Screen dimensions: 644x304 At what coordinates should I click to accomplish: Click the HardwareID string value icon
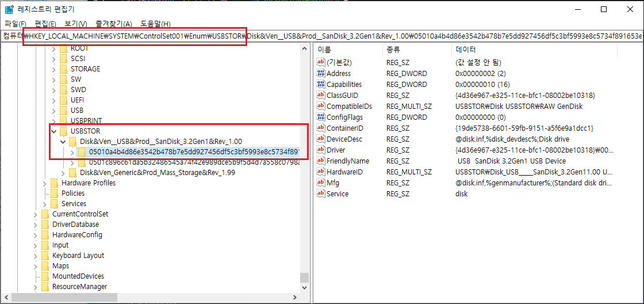[321, 172]
